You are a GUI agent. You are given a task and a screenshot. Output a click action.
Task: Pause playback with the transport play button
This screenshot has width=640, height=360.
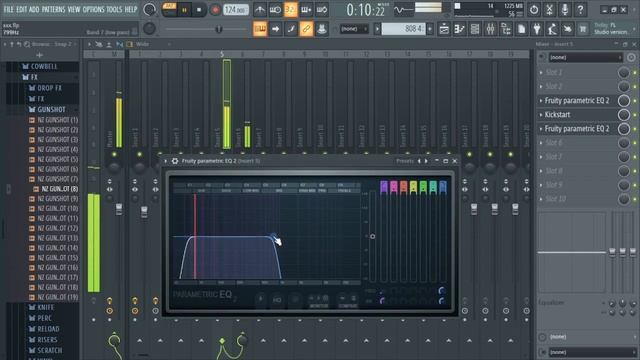coord(184,10)
